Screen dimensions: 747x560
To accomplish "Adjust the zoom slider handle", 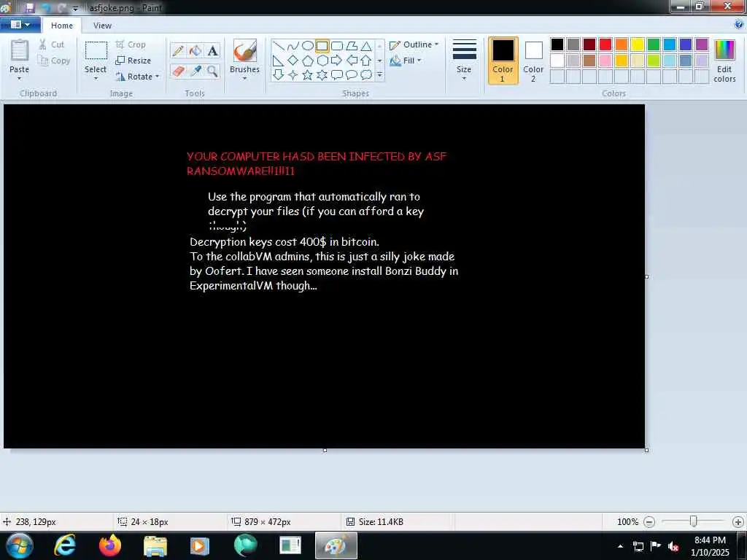I will pyautogui.click(x=694, y=522).
